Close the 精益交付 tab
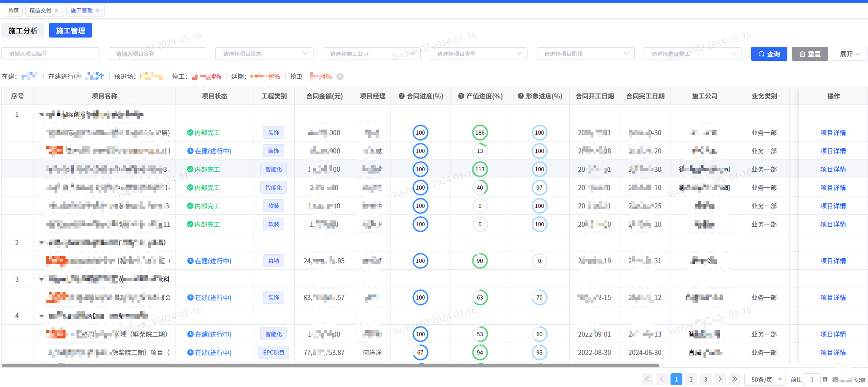The width and height of the screenshot is (868, 387). (56, 11)
